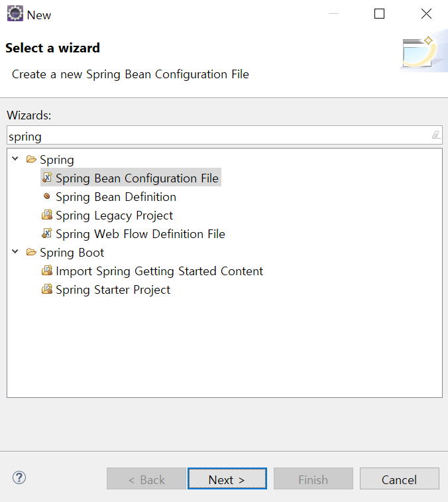
Task: Click the Cancel button
Action: (x=400, y=479)
